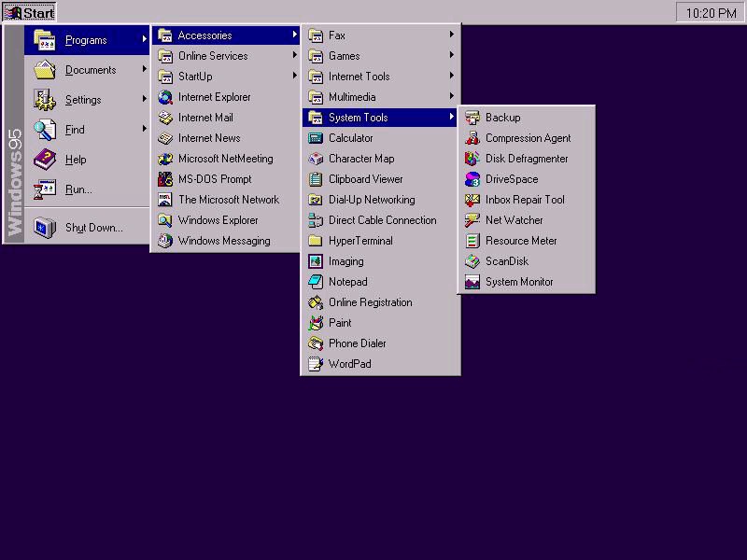Click the DriveSpace icon
Viewport: 747px width, 560px height.
click(x=472, y=179)
